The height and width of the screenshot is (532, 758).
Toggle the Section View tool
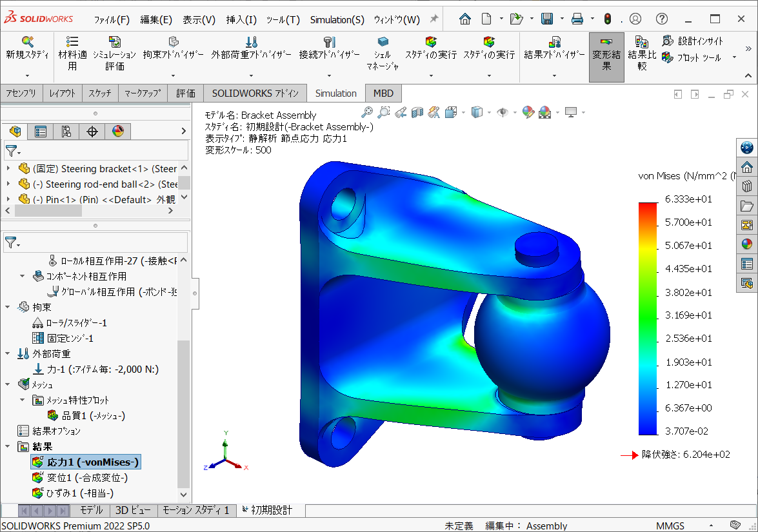click(416, 112)
